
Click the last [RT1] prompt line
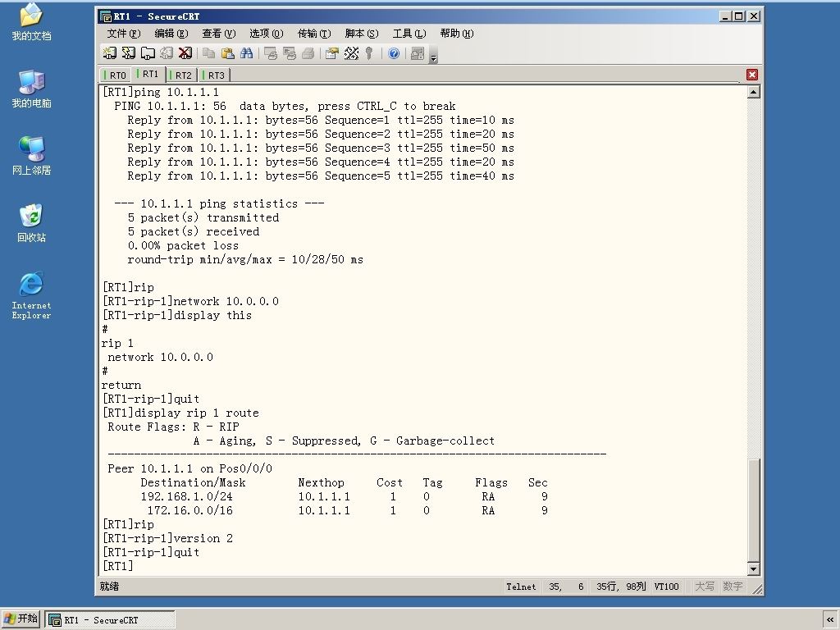(117, 566)
